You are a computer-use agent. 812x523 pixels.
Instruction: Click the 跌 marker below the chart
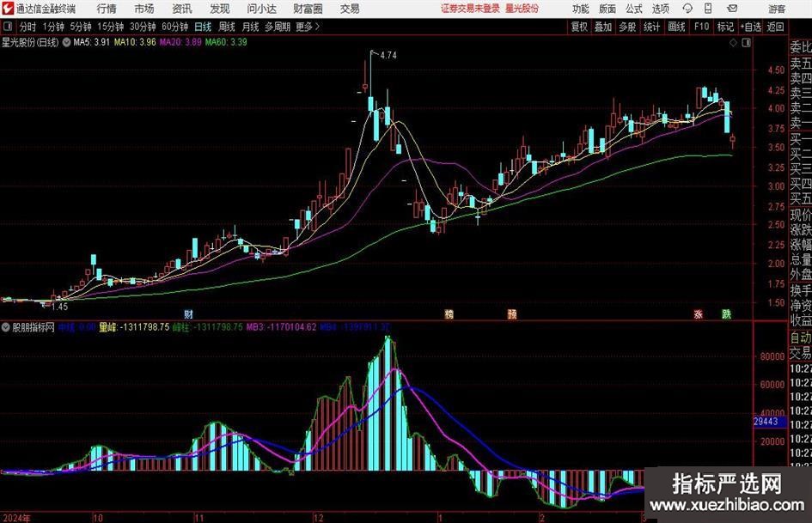(727, 314)
